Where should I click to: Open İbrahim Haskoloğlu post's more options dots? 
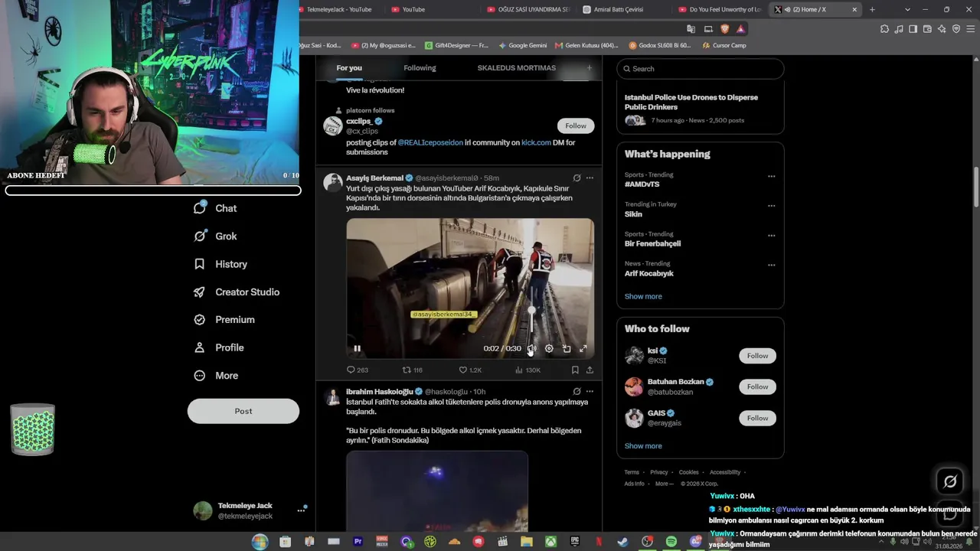[x=590, y=391]
